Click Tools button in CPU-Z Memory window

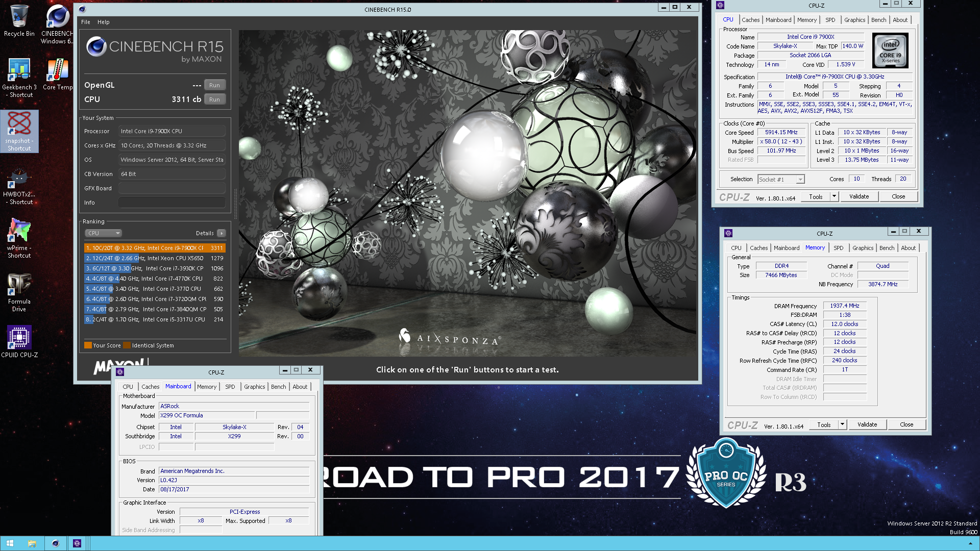[x=824, y=424]
